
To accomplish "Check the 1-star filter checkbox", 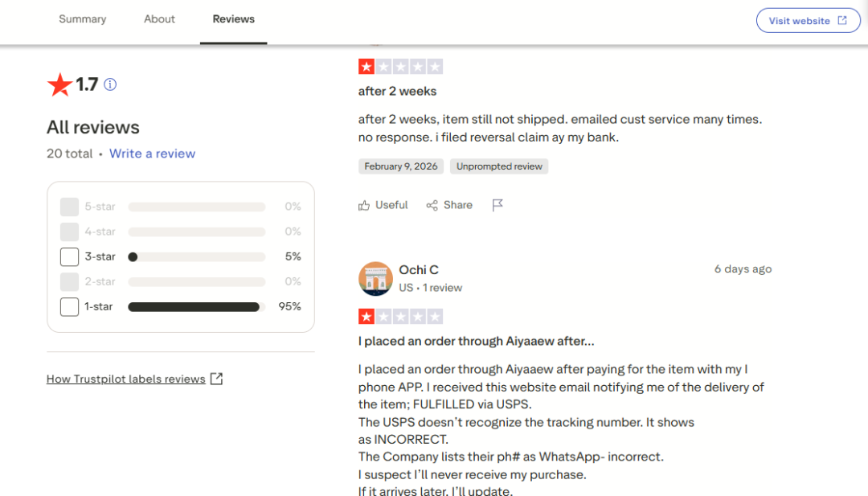I will pyautogui.click(x=69, y=307).
